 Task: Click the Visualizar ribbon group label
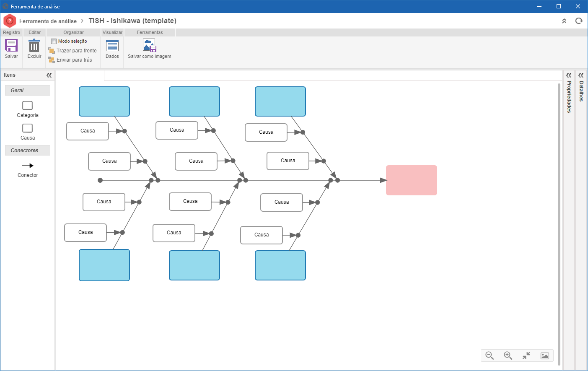pos(112,32)
